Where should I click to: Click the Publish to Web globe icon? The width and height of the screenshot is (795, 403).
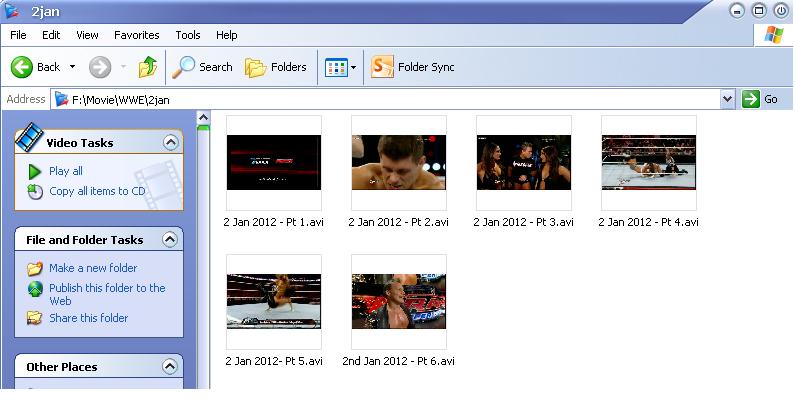tap(35, 288)
